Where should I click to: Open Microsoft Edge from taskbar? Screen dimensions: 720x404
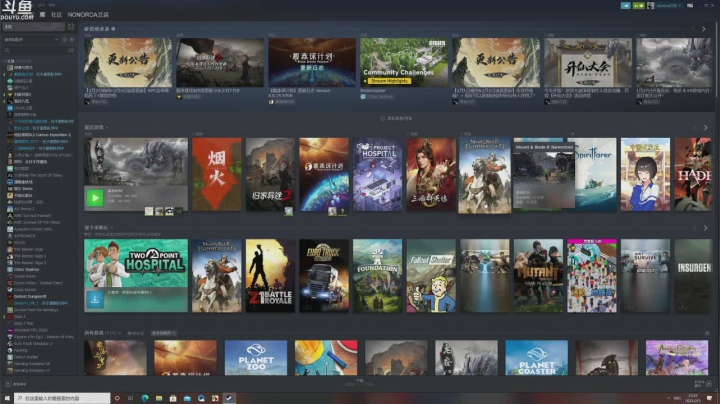(145, 398)
